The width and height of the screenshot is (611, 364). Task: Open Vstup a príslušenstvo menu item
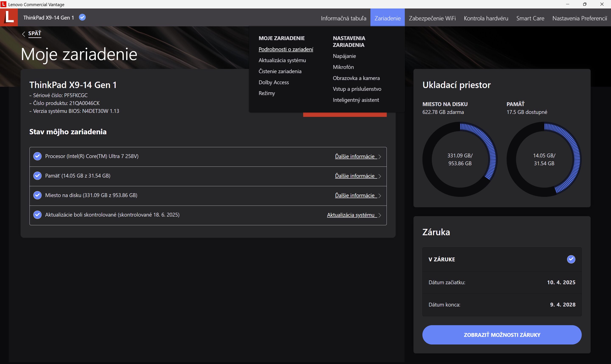[357, 89]
